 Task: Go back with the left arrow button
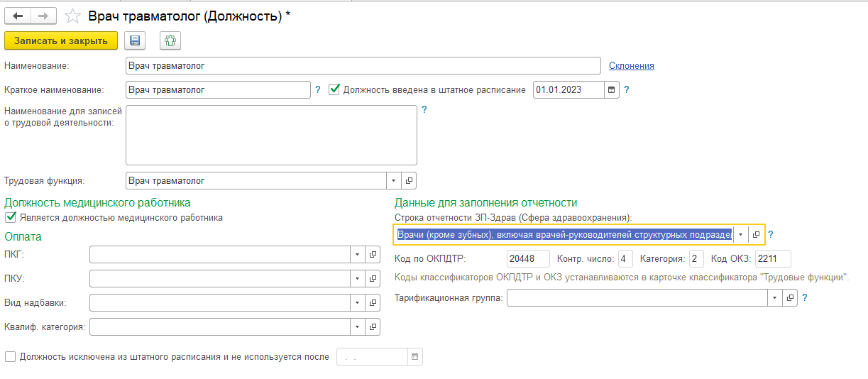pos(18,16)
